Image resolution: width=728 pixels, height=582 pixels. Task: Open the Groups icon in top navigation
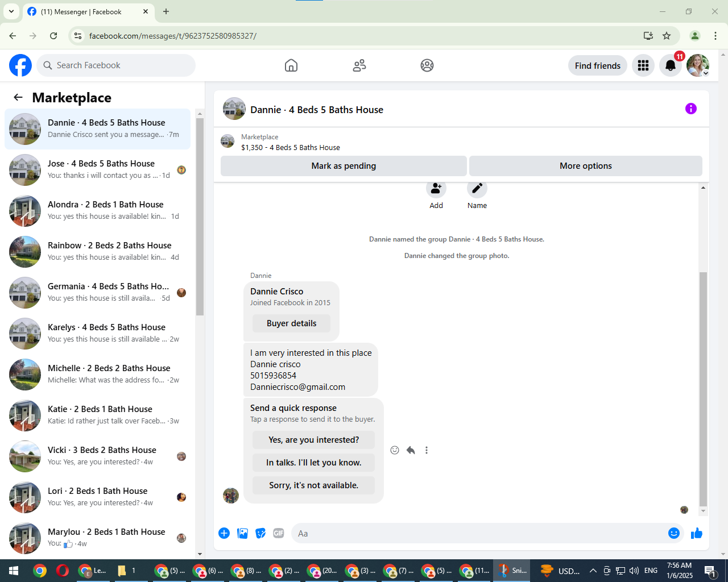point(427,65)
